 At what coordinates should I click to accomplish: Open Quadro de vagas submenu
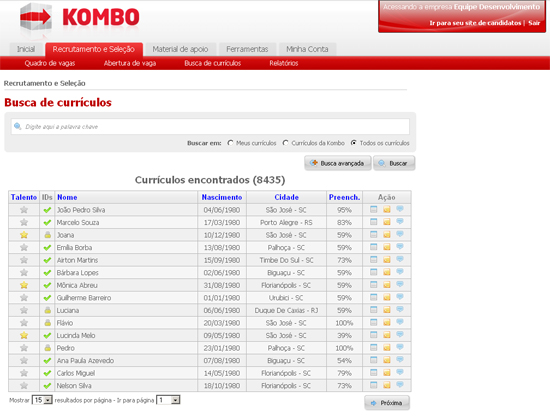tap(50, 63)
